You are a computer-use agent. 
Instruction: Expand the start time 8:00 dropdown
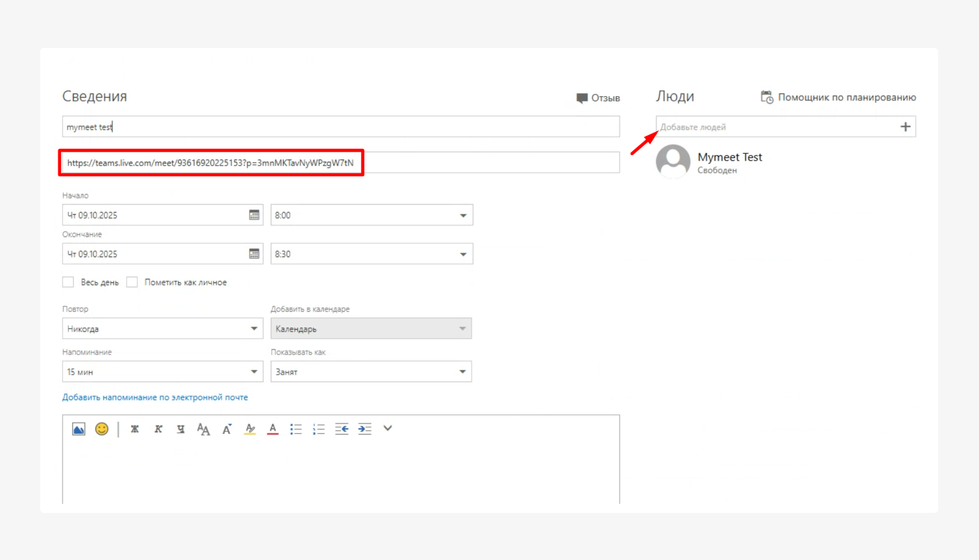[x=463, y=215]
